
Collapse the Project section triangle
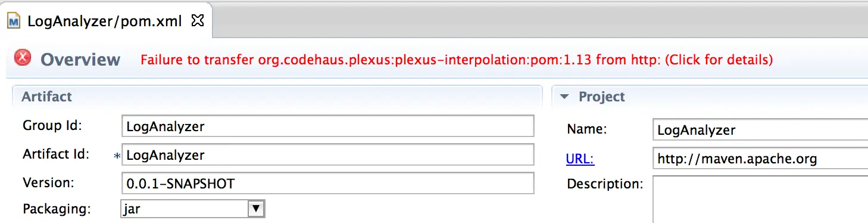565,97
